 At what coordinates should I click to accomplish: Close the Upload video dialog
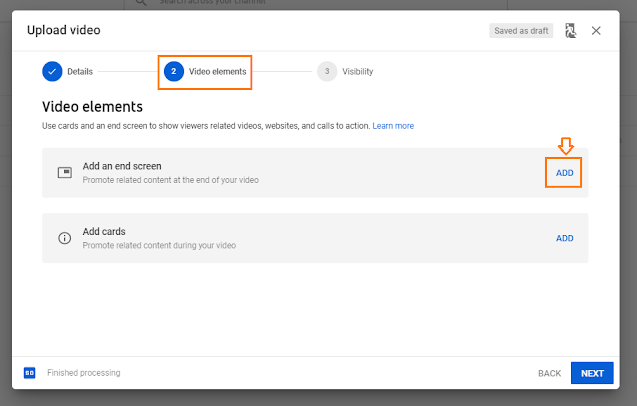pos(596,31)
